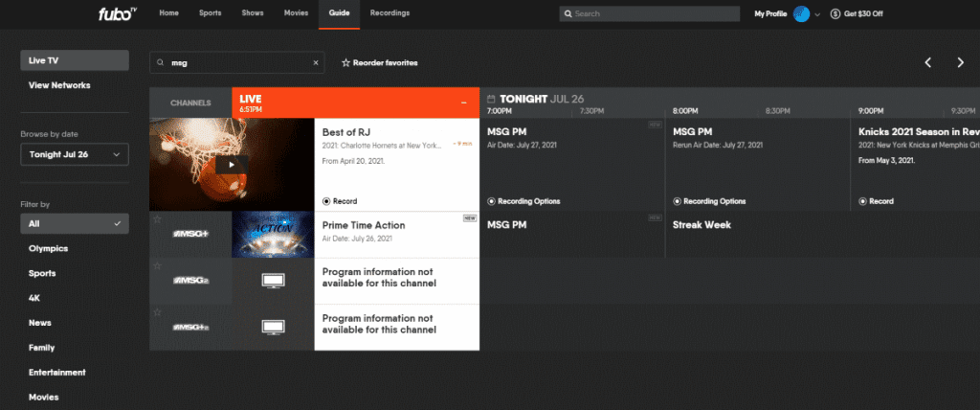Open the Sports tab in navigation

click(212, 13)
